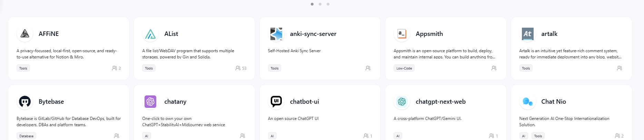Click the users icon on chatgpt-next-web card

click(492, 136)
